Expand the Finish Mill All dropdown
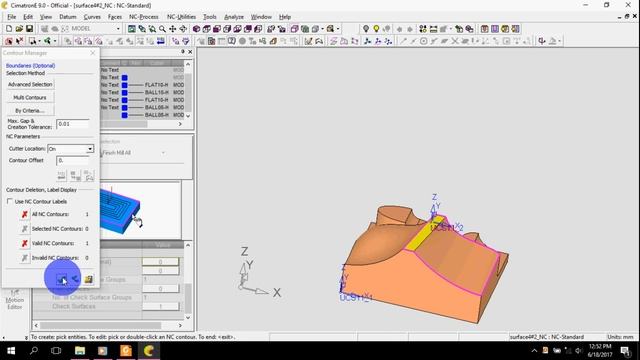 (163, 153)
